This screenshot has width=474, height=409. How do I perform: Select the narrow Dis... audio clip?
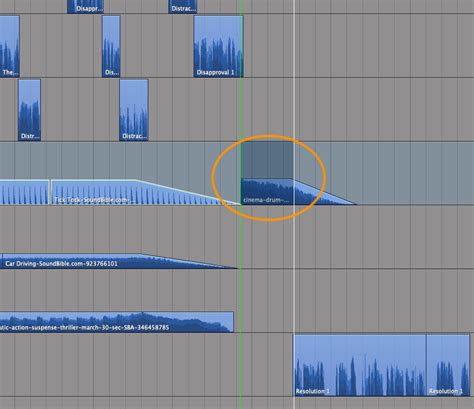(111, 47)
